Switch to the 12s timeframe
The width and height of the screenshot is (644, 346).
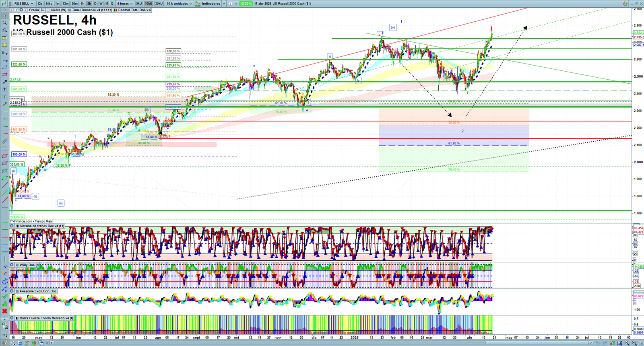click(x=39, y=4)
